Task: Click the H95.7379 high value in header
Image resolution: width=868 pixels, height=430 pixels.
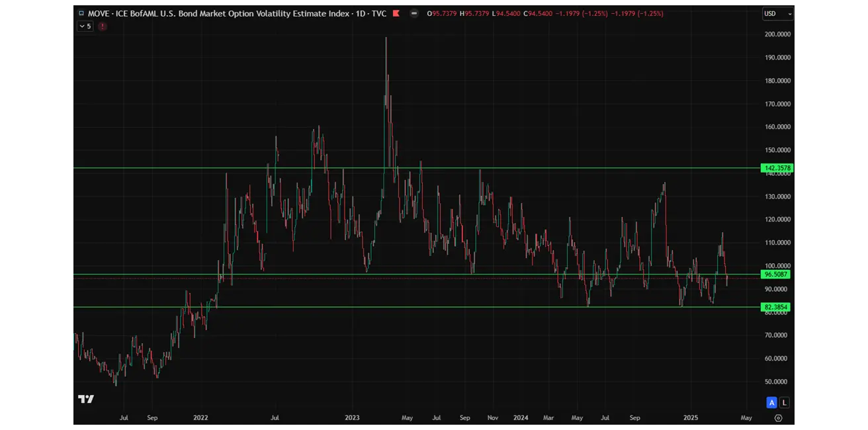Action: pos(476,13)
